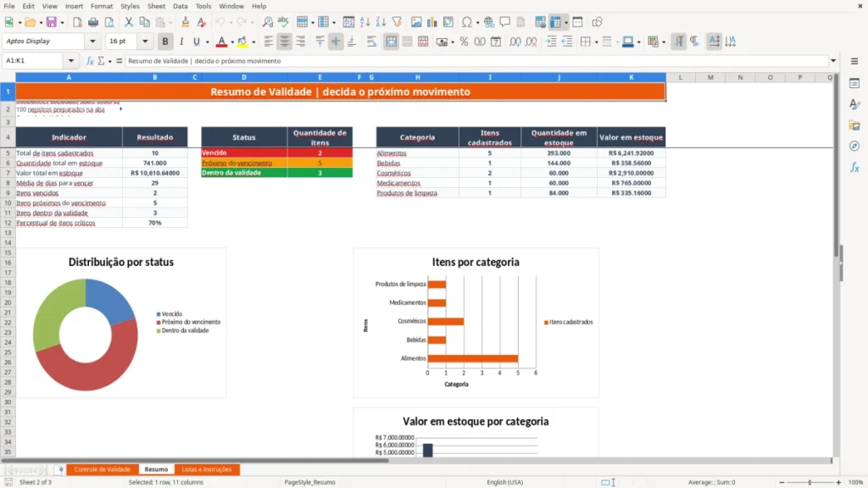Copy the selection

point(144,22)
